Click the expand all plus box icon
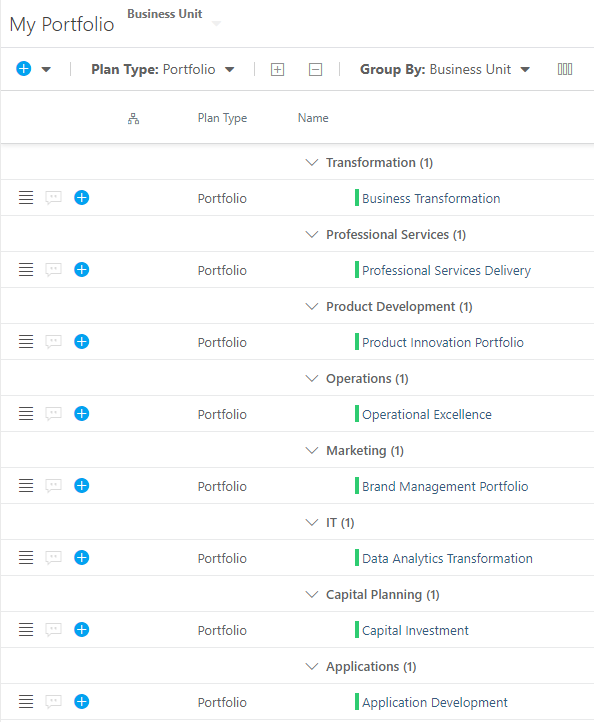Screen dimensions: 594x722 click(277, 70)
